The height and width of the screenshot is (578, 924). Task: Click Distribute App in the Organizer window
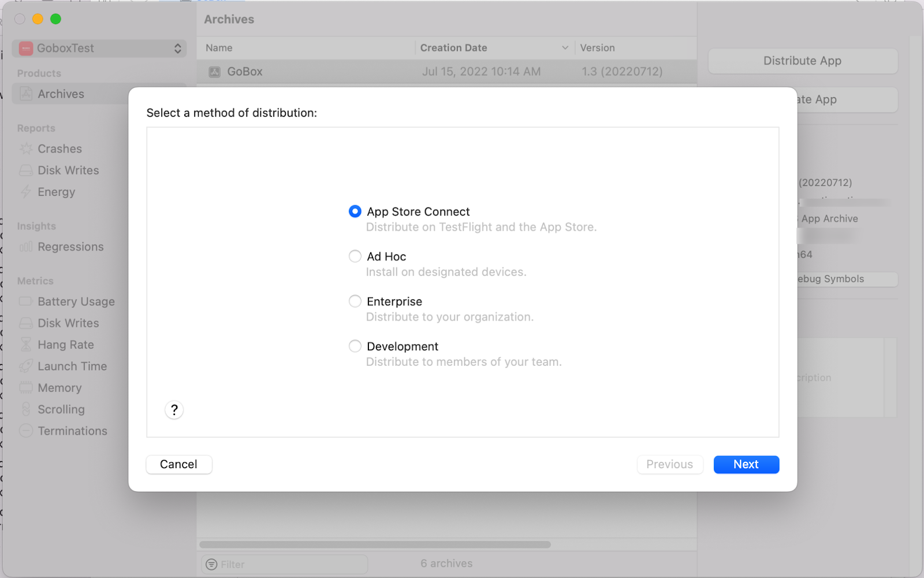[803, 61]
